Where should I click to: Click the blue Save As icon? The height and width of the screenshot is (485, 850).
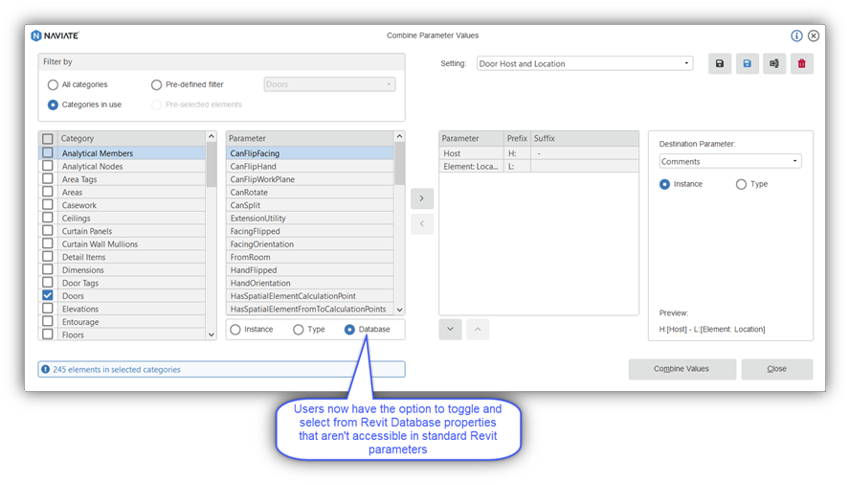pos(747,63)
